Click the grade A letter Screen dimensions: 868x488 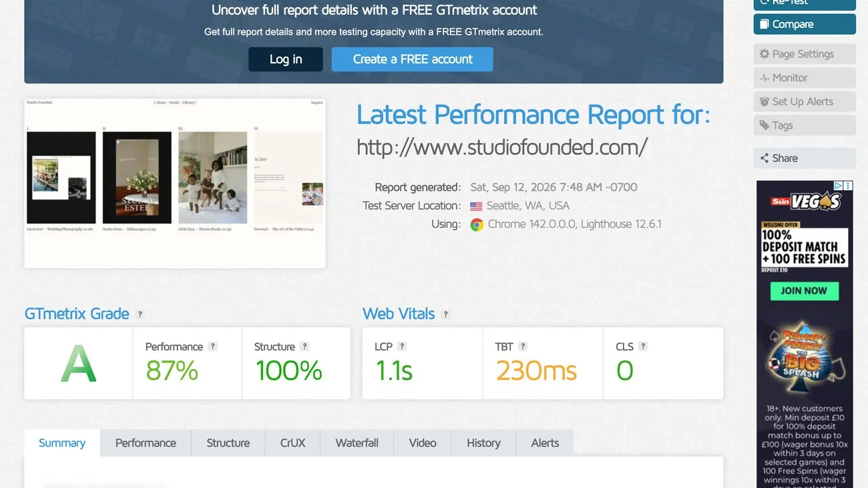[79, 365]
